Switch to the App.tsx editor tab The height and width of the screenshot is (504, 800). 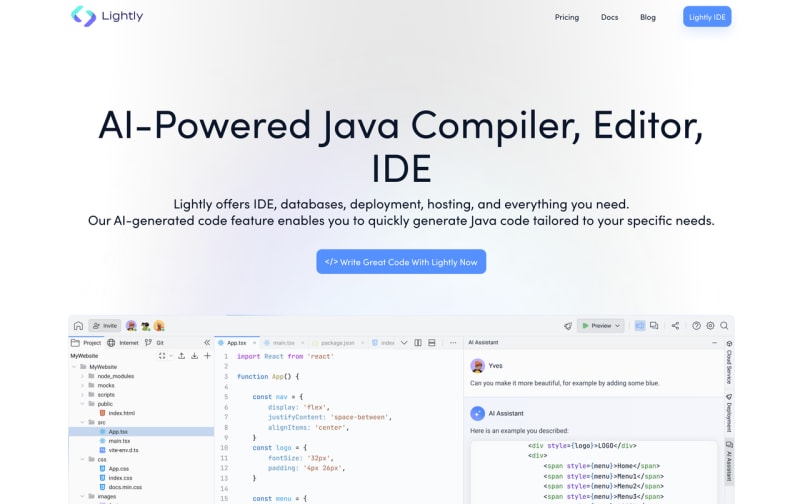[x=236, y=343]
